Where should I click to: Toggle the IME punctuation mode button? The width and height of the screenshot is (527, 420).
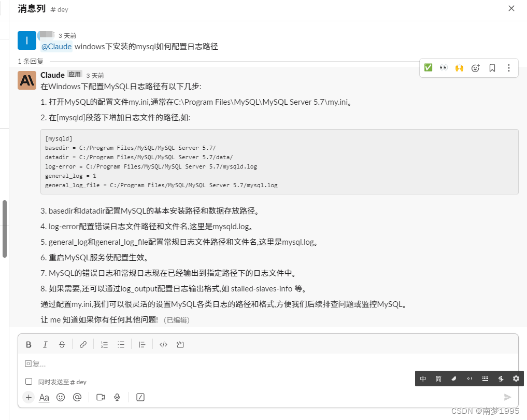click(x=470, y=379)
